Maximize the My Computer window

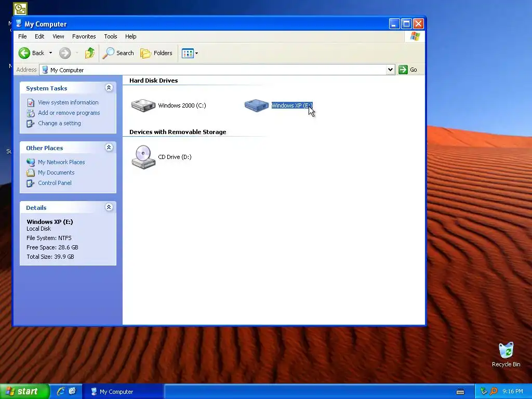(406, 24)
